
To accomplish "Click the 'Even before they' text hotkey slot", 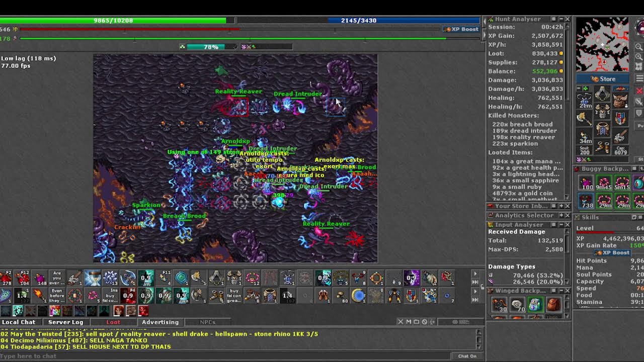I will (57, 295).
